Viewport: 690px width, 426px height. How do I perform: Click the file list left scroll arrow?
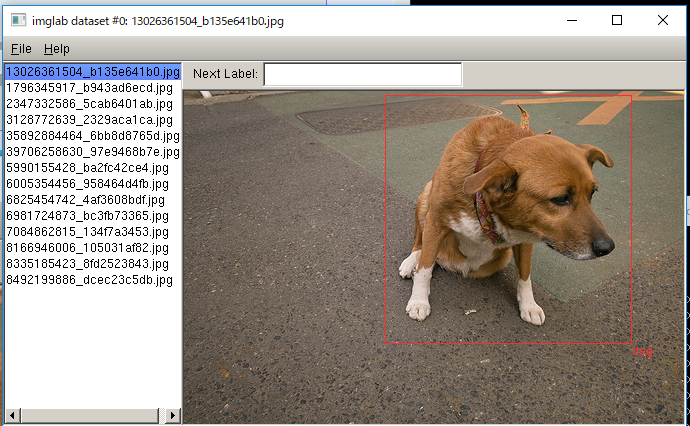click(x=12, y=415)
